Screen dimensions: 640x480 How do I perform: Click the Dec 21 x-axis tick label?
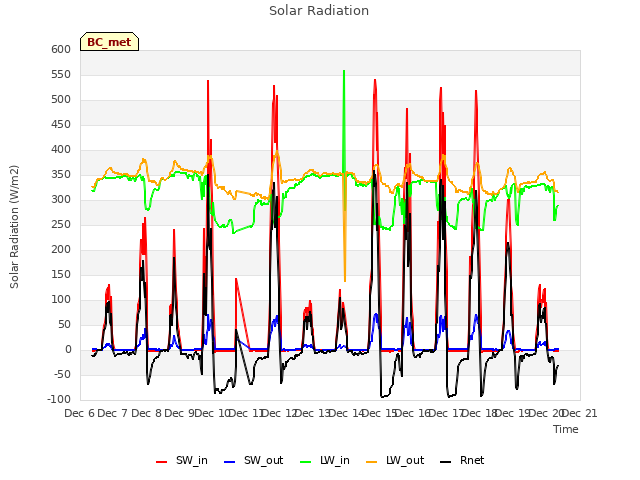580,413
